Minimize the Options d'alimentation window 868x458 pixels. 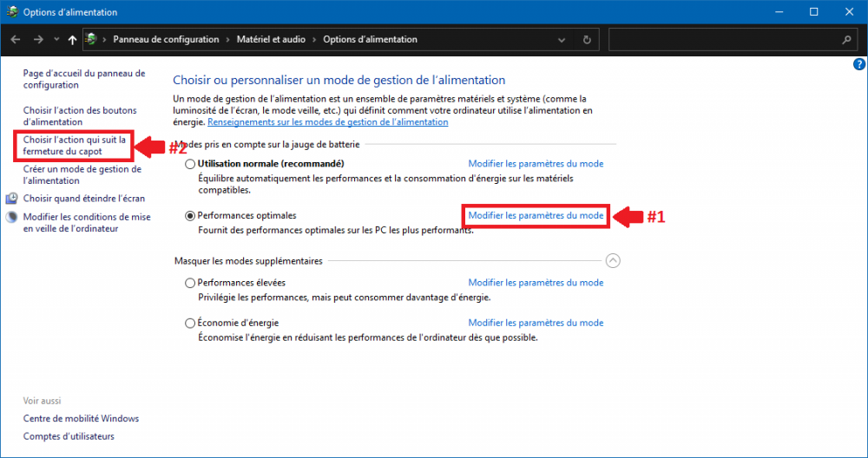pyautogui.click(x=779, y=12)
